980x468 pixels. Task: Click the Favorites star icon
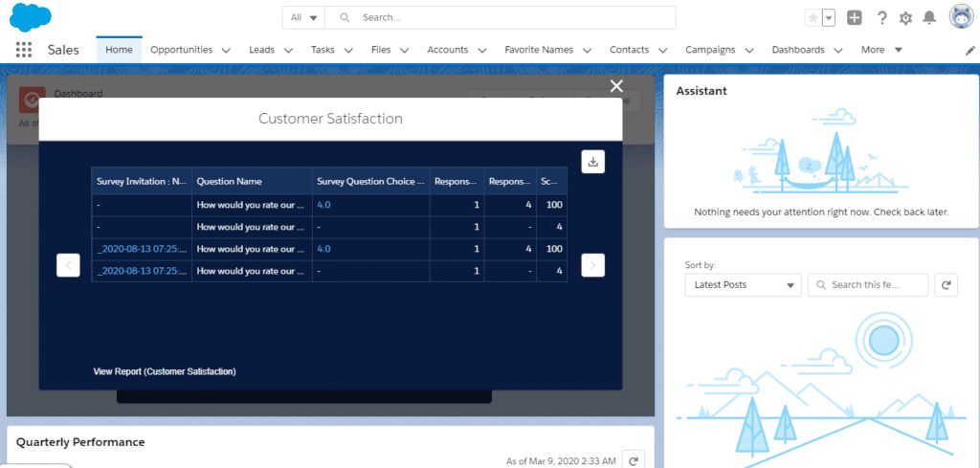click(x=813, y=18)
